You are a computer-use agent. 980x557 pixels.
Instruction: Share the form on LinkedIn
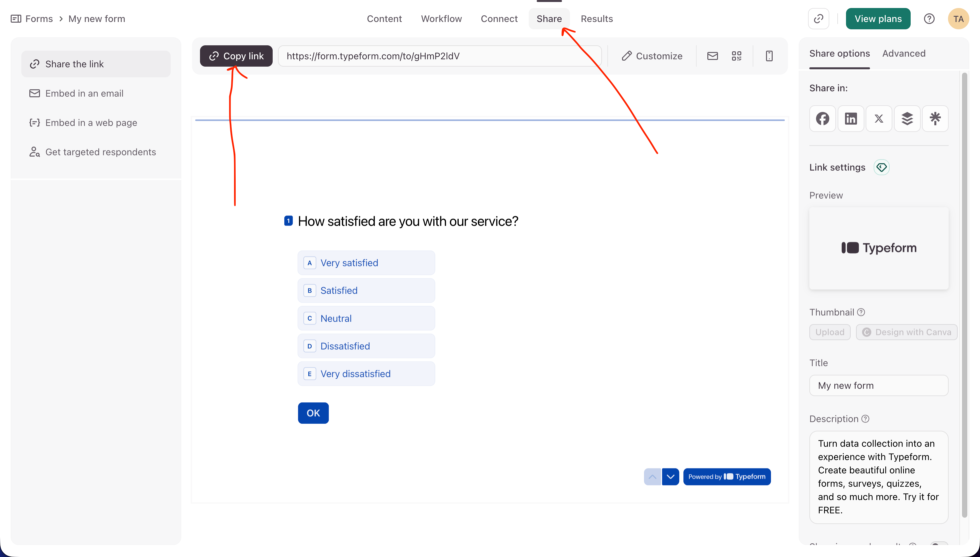coord(850,119)
